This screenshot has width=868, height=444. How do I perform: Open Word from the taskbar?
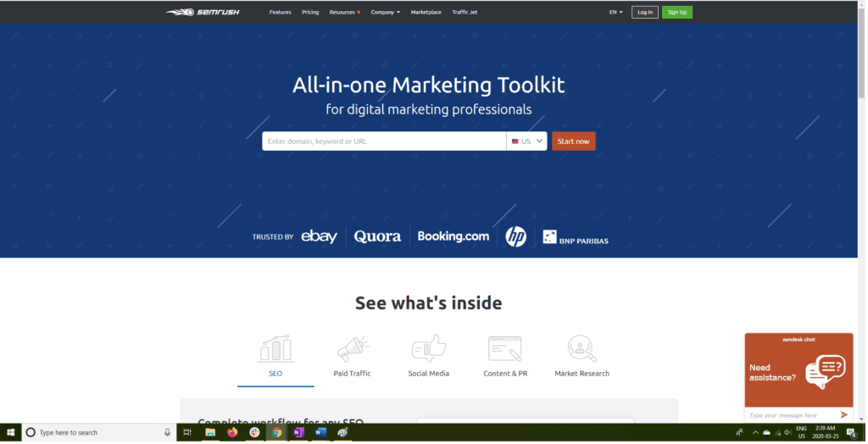(x=321, y=433)
